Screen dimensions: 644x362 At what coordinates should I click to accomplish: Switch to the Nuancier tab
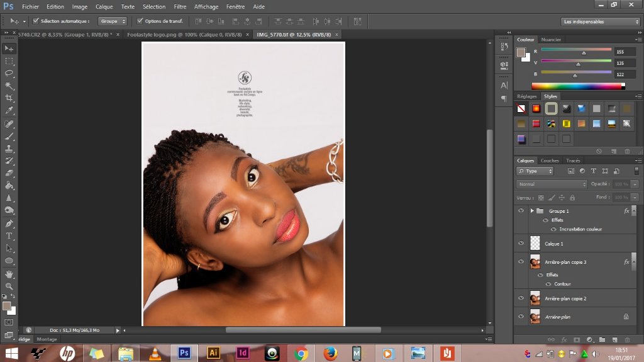(551, 40)
